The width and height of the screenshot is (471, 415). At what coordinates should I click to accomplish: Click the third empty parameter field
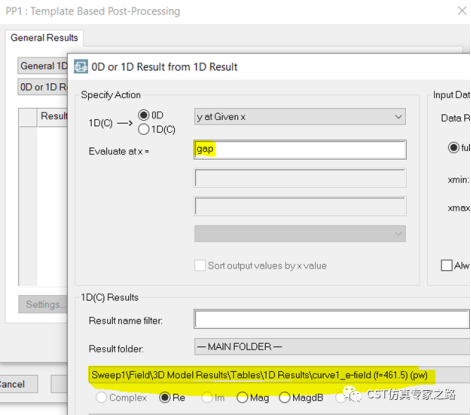click(x=300, y=206)
